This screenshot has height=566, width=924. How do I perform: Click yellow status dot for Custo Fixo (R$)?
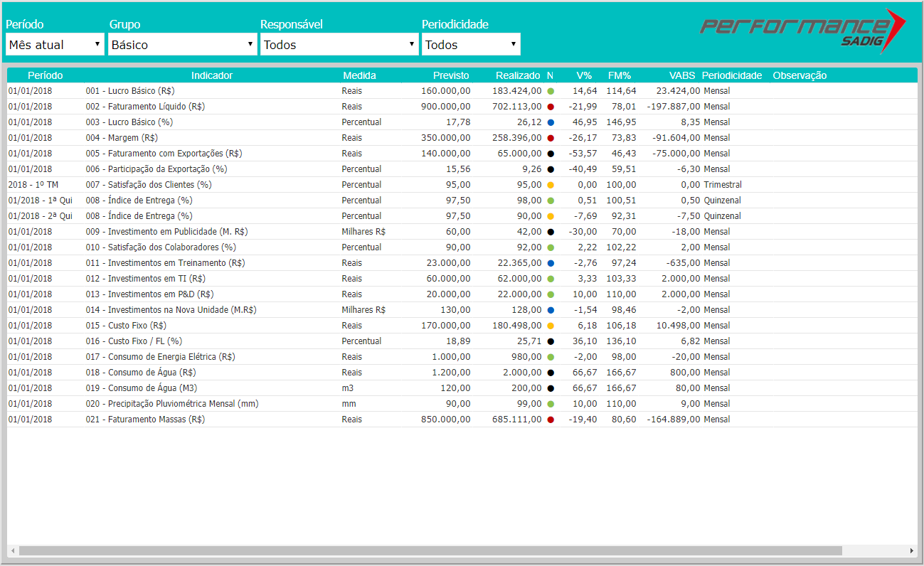[x=551, y=326]
